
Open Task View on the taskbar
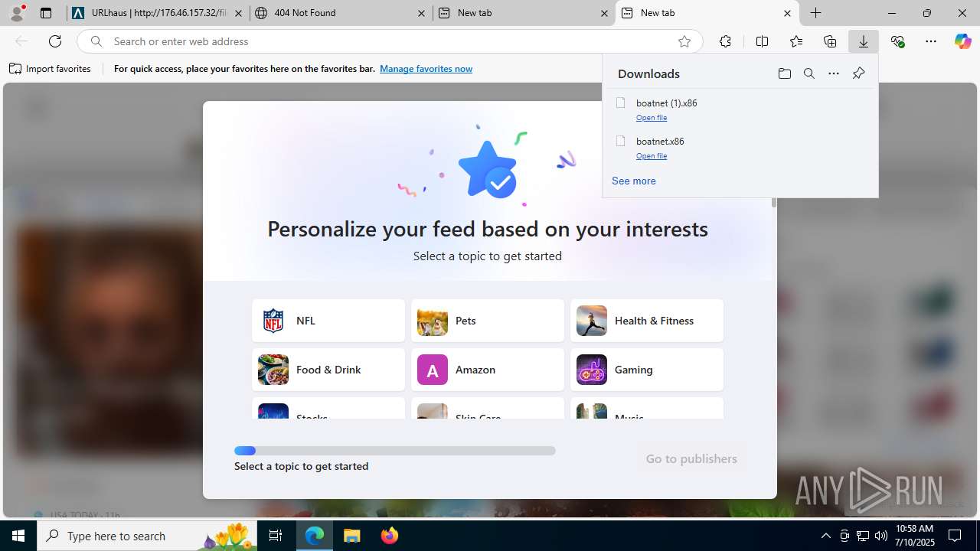pyautogui.click(x=276, y=536)
